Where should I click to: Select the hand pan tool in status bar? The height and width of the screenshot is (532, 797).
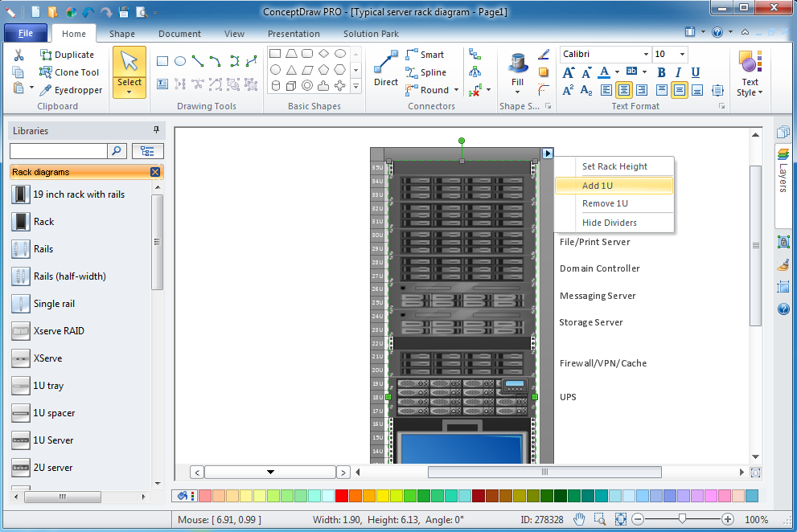[x=579, y=519]
